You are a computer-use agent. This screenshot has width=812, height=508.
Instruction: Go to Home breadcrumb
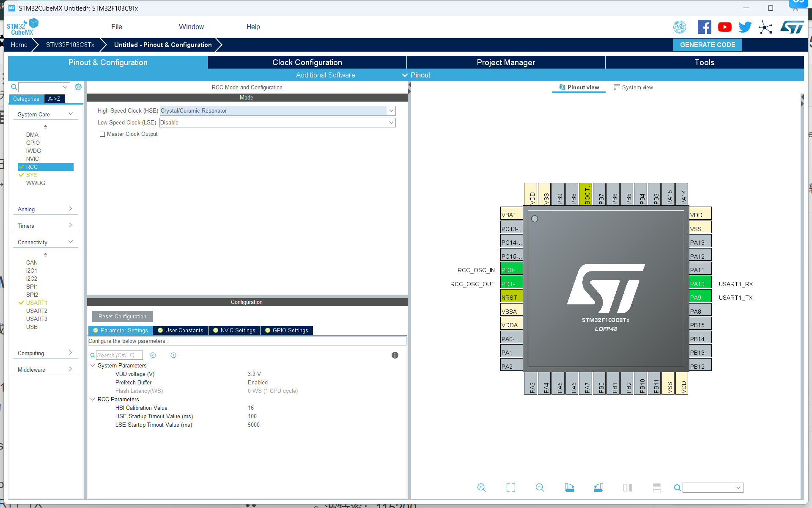point(19,44)
